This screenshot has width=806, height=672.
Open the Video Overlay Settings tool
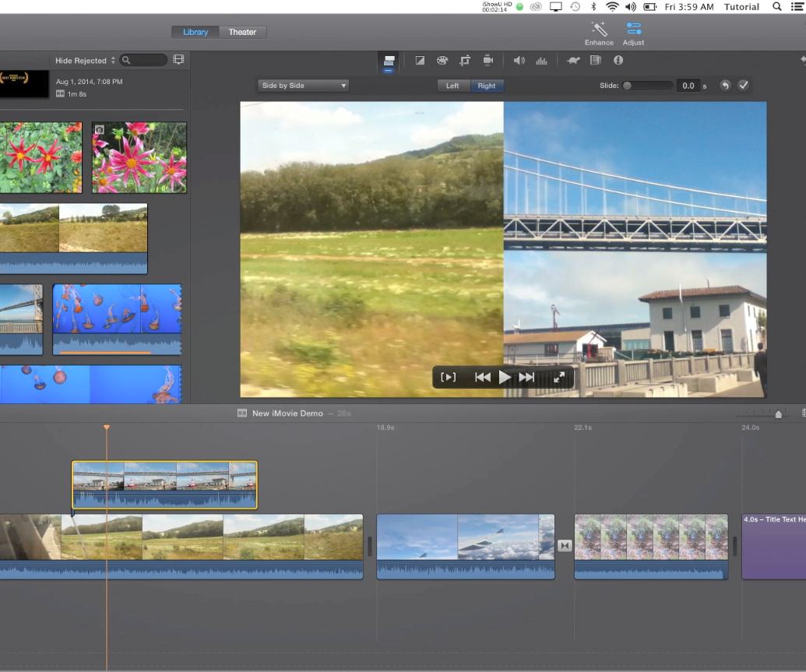(x=389, y=61)
